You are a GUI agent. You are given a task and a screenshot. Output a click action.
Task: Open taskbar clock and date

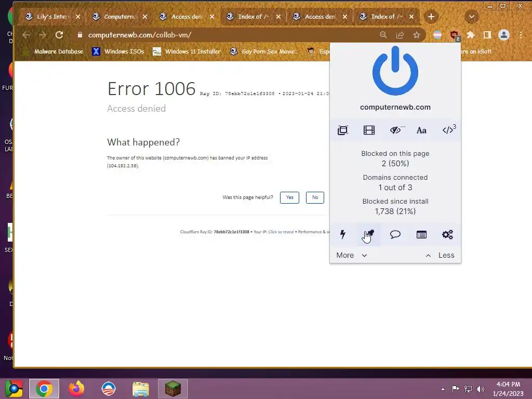click(x=508, y=389)
